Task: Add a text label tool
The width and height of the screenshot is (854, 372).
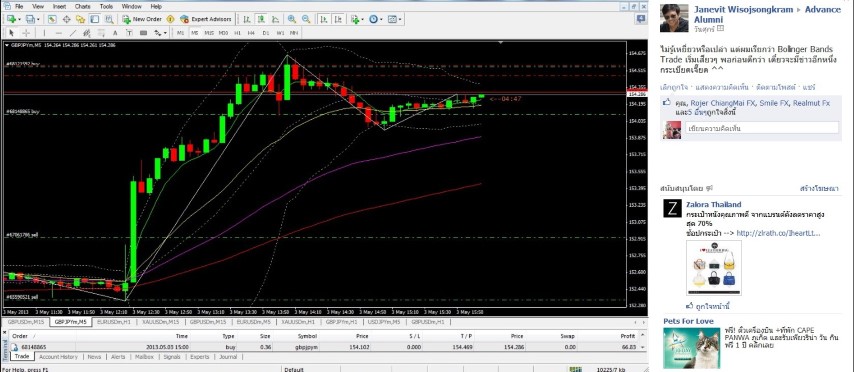Action: (115, 33)
